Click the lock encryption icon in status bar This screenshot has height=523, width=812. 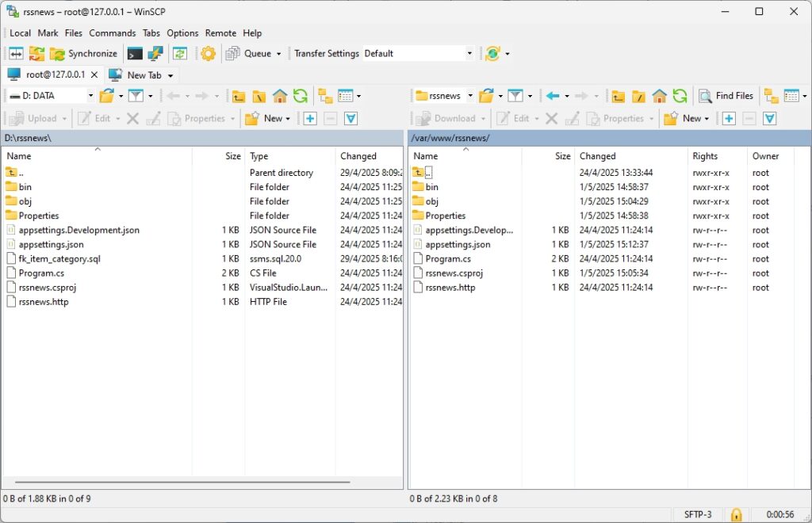[x=736, y=514]
